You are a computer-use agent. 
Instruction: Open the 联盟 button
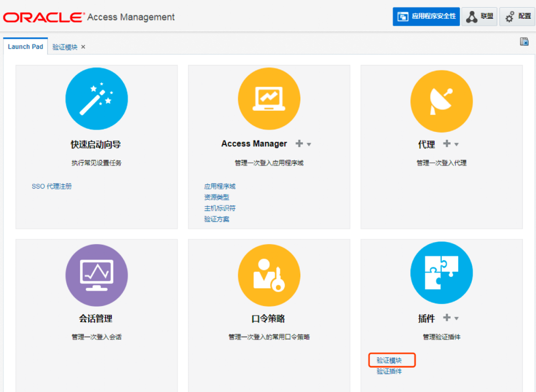(x=479, y=16)
